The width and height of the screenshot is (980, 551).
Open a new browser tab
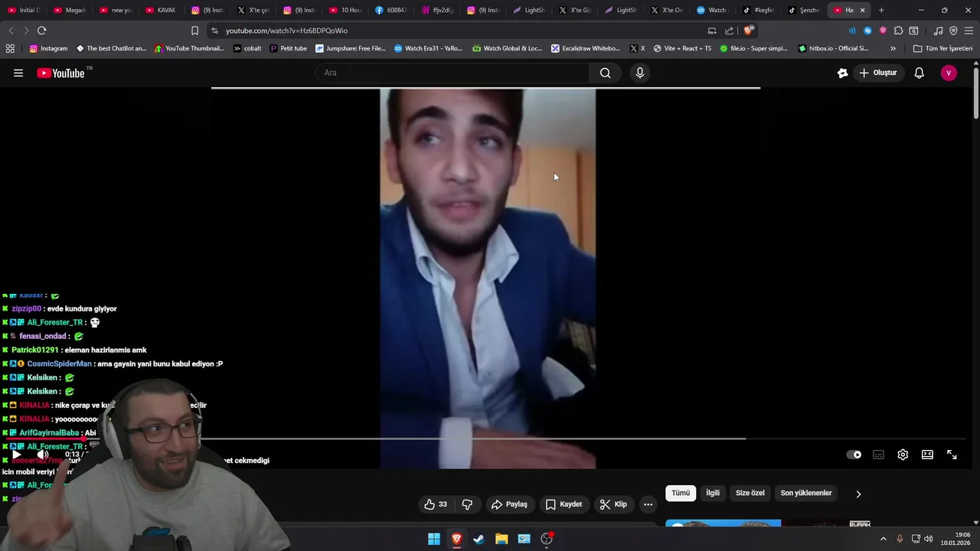point(881,10)
